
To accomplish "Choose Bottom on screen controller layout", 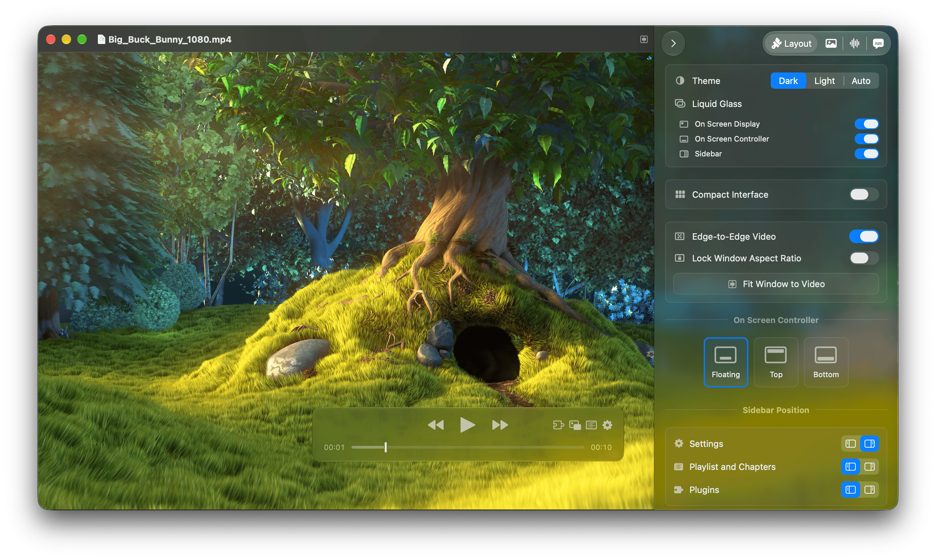I will pyautogui.click(x=826, y=362).
